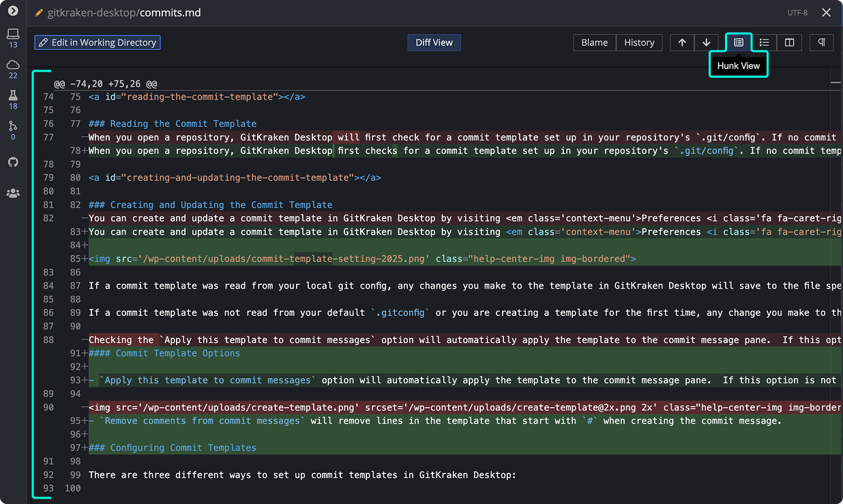Expand the left sidebar with the arrow icon
The width and height of the screenshot is (843, 504).
coord(13,11)
